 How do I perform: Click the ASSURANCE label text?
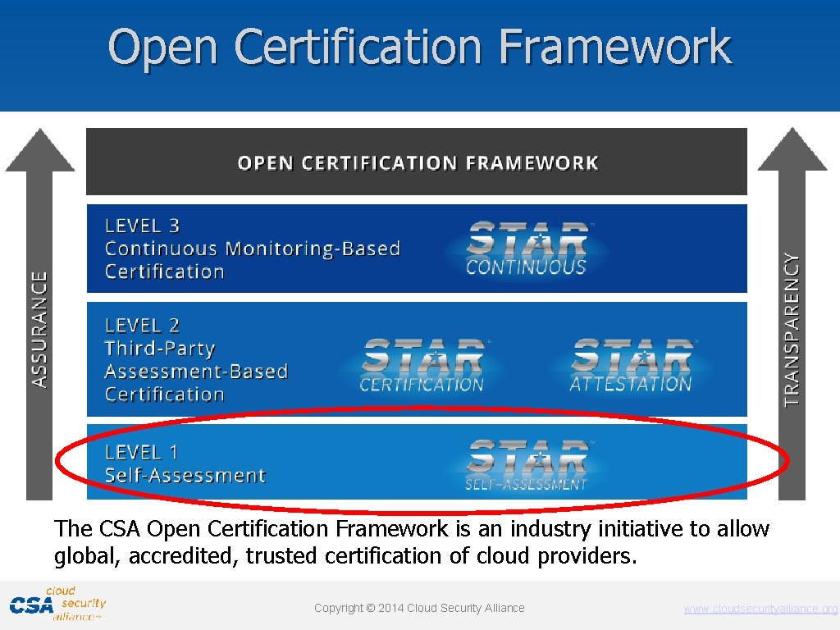[39, 326]
